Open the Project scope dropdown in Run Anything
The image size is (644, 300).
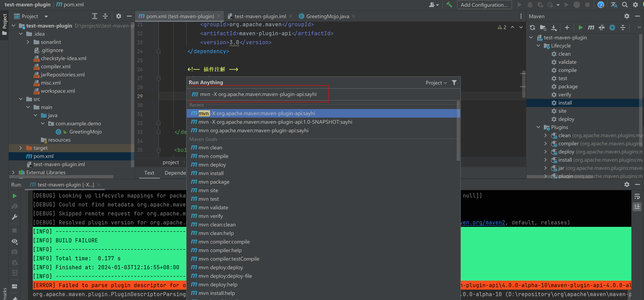[436, 83]
